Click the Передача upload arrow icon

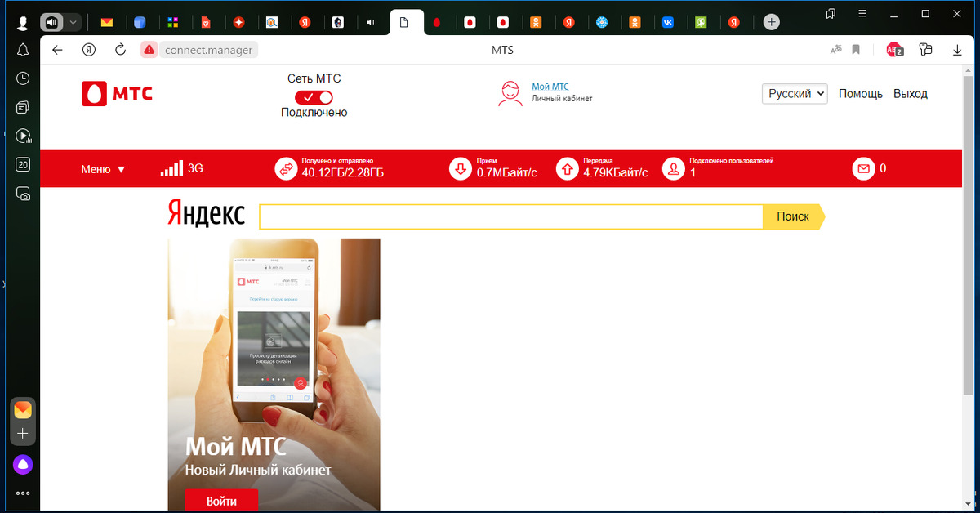point(567,169)
